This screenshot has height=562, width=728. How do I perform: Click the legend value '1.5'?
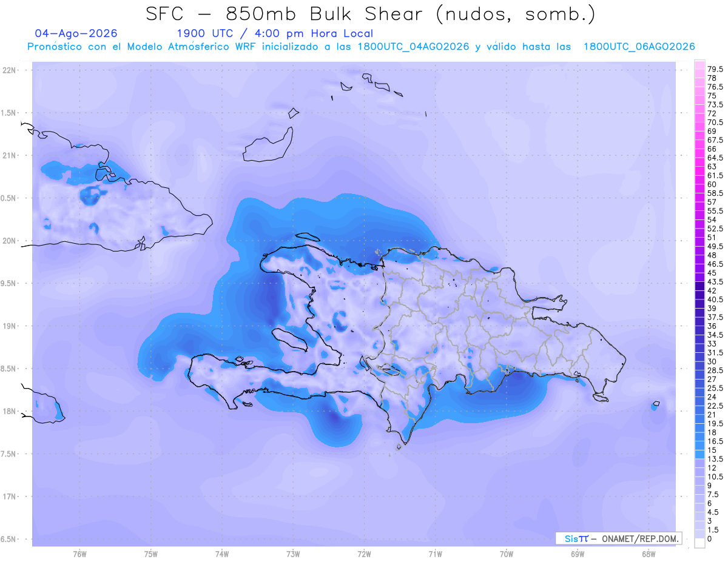pos(713,530)
